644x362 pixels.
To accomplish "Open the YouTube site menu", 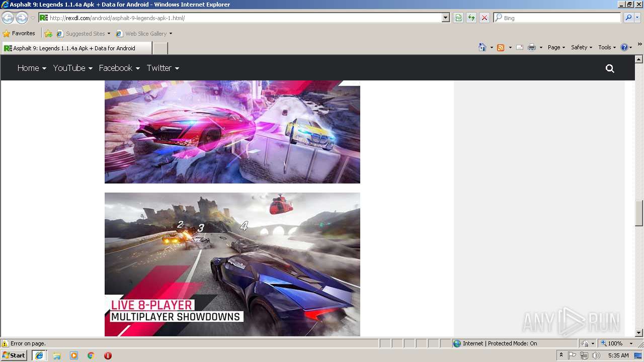I will click(x=72, y=68).
